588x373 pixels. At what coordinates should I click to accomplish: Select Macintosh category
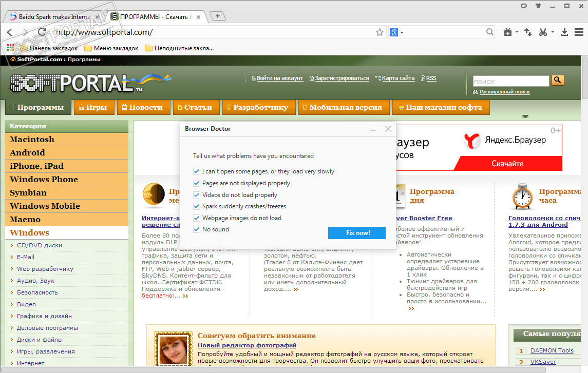pos(67,140)
